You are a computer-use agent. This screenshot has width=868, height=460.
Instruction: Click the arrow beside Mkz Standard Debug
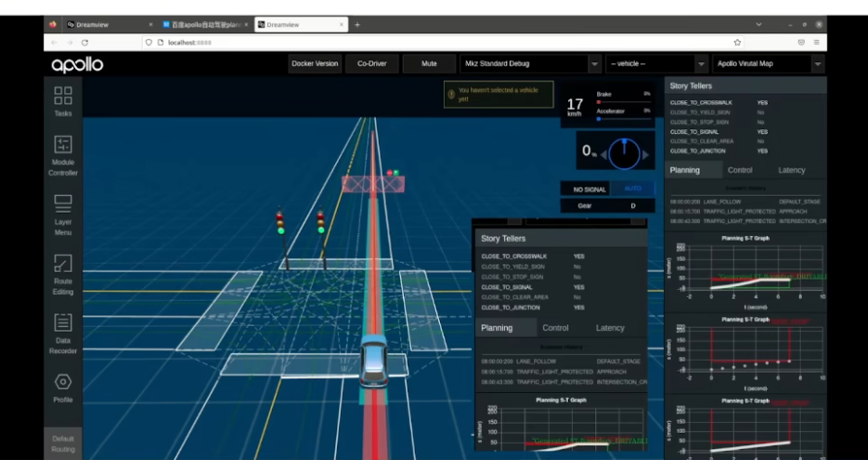594,64
